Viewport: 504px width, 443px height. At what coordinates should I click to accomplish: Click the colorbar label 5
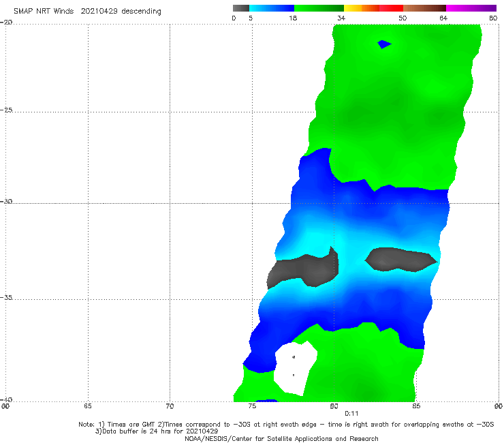point(251,18)
